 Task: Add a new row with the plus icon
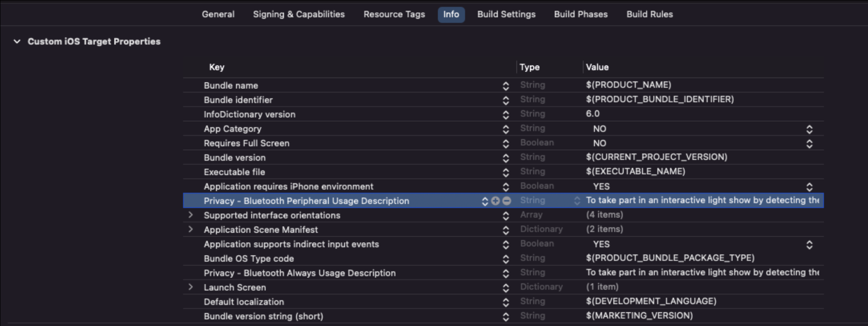(x=495, y=201)
